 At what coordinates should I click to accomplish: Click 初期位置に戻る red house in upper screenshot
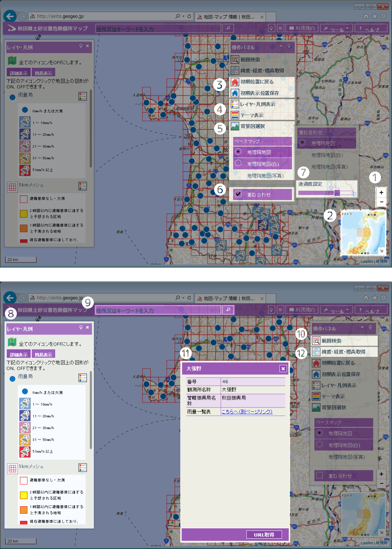pos(235,82)
